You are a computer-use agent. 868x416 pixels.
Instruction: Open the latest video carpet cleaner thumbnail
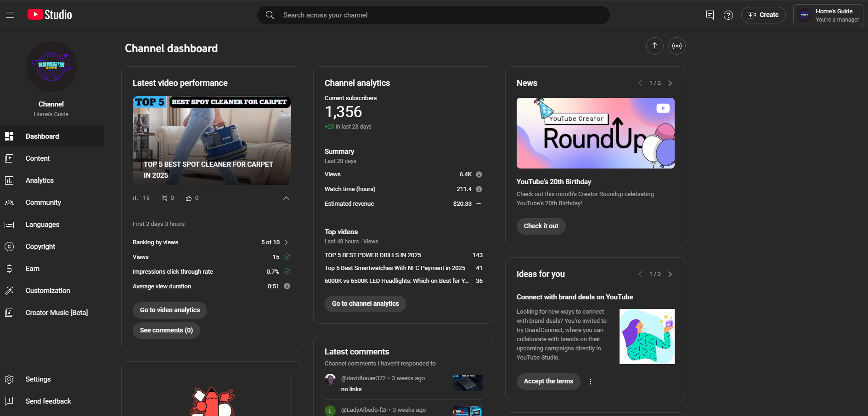212,141
